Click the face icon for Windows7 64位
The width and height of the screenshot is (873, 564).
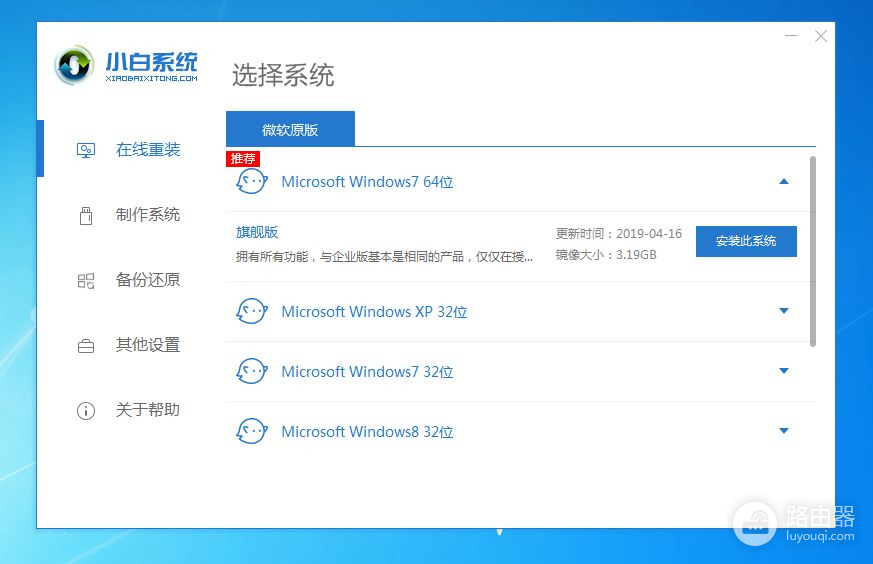point(251,182)
